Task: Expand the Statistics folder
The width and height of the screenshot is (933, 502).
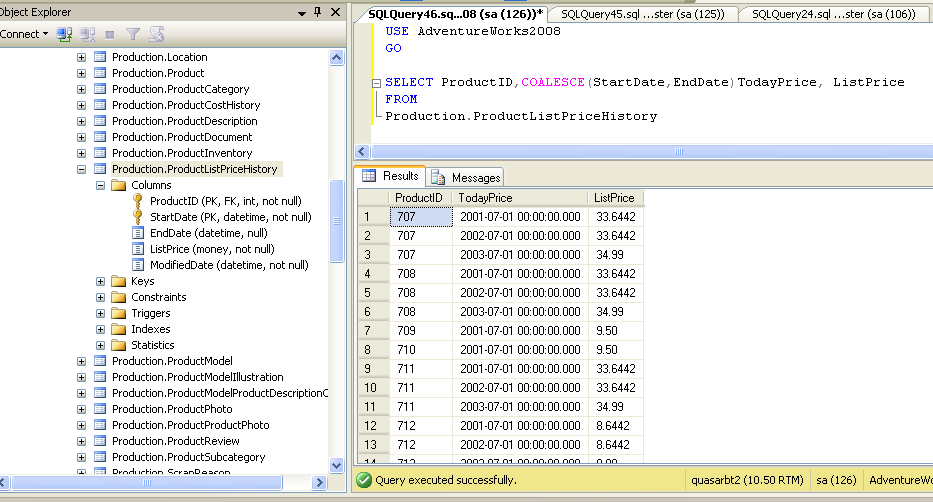Action: click(101, 346)
